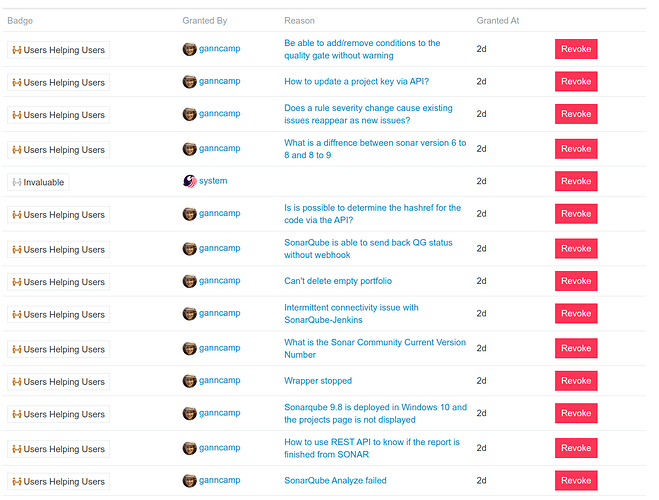The image size is (659, 500).
Task: Click ganncamp avatar in project key API row
Action: coord(190,82)
